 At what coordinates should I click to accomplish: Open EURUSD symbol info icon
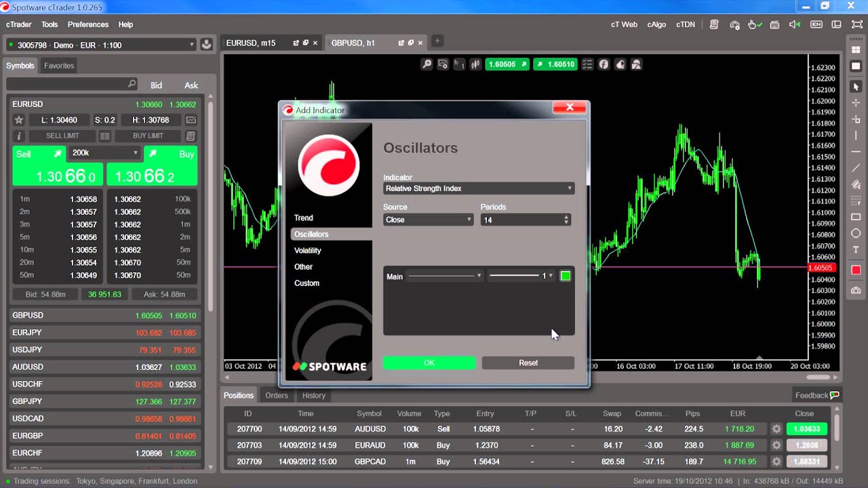(x=19, y=136)
